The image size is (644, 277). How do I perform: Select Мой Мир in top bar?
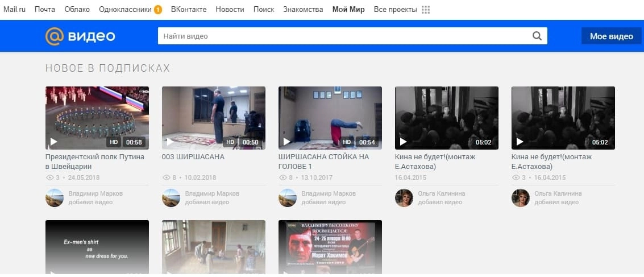[348, 10]
